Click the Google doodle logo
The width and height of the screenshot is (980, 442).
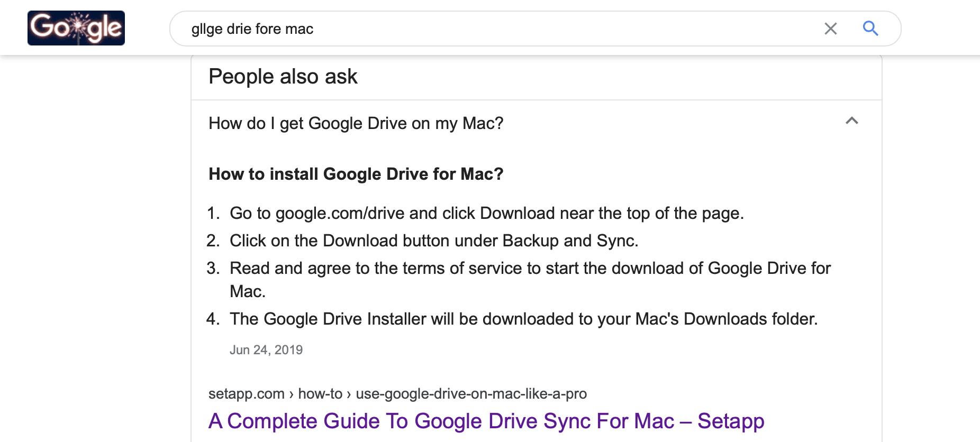click(x=76, y=28)
